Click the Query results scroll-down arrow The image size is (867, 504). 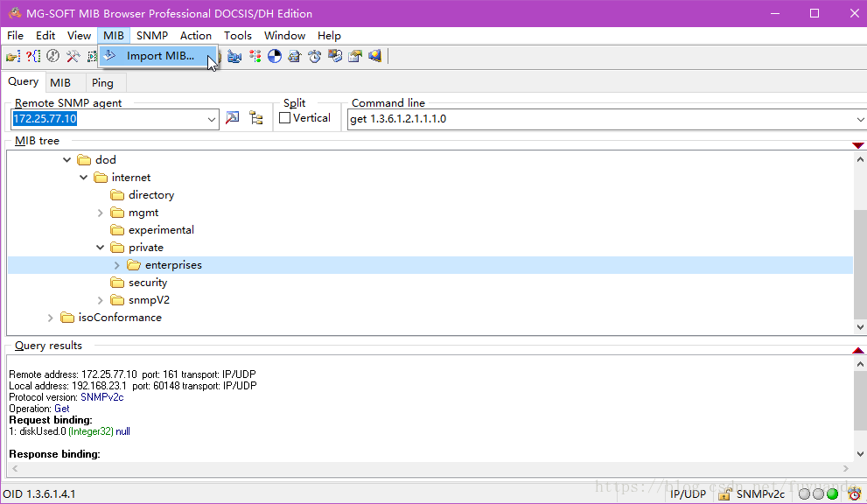click(860, 454)
